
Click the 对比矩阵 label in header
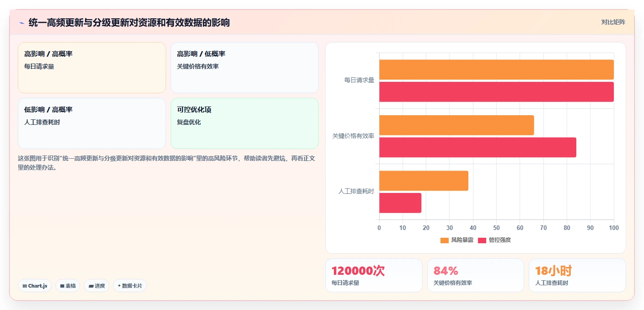coord(613,22)
